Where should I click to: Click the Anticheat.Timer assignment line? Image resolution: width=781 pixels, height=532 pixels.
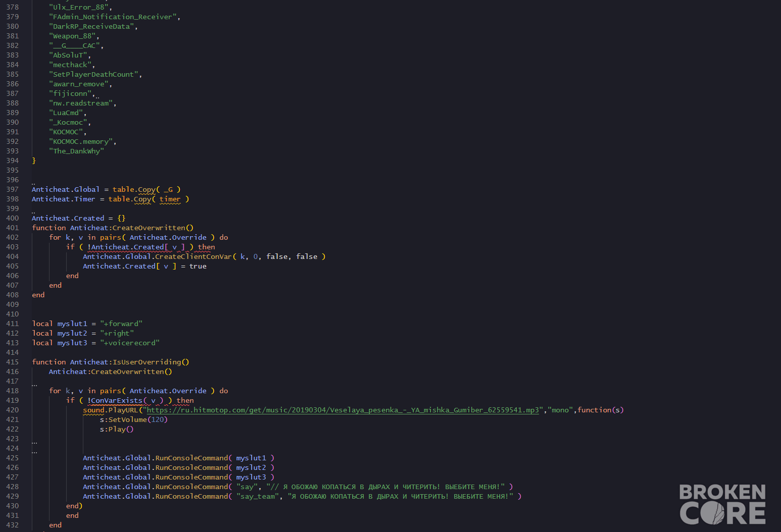[x=111, y=199]
